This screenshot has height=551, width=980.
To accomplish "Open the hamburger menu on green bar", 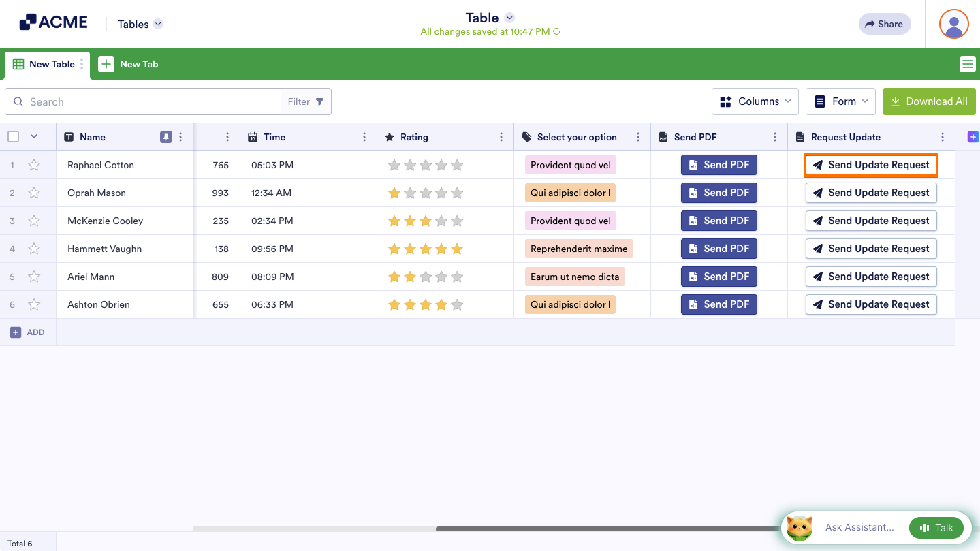I will tap(967, 64).
